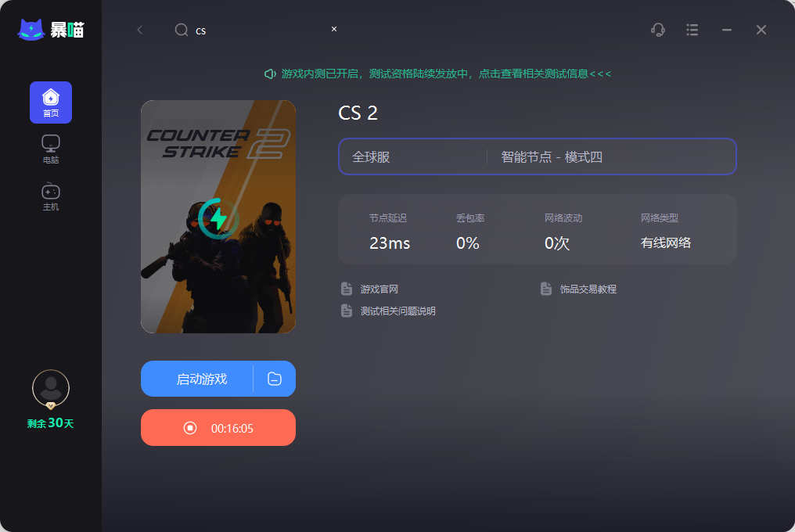The height and width of the screenshot is (532, 795).
Task: Click the 节点延迟 label
Action: pyautogui.click(x=388, y=218)
